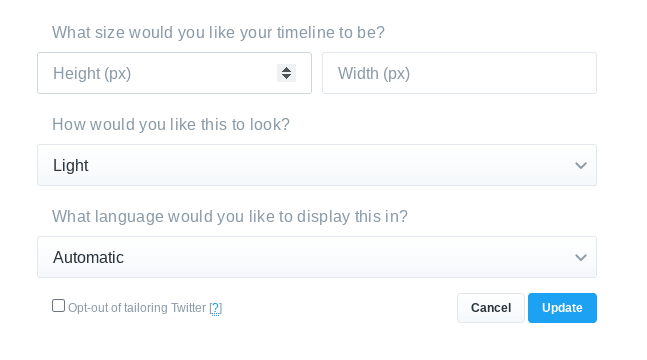Viewport: 647px width, 360px height.
Task: Click the blue Update button
Action: [562, 308]
